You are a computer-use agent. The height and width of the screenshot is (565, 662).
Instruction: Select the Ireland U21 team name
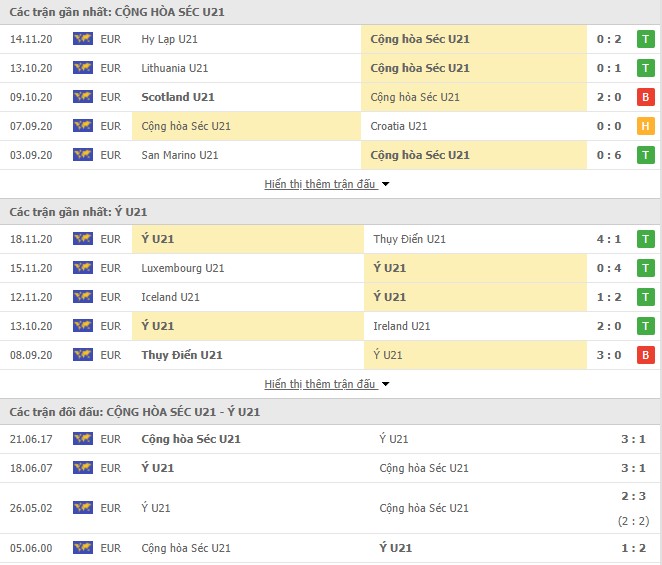(x=402, y=326)
